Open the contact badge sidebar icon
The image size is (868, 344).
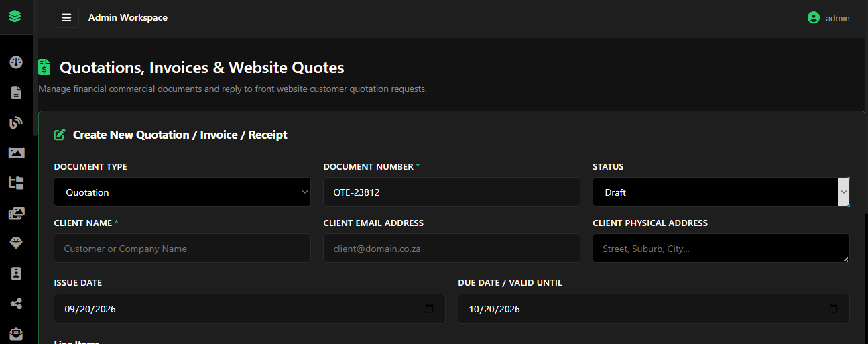(x=16, y=274)
